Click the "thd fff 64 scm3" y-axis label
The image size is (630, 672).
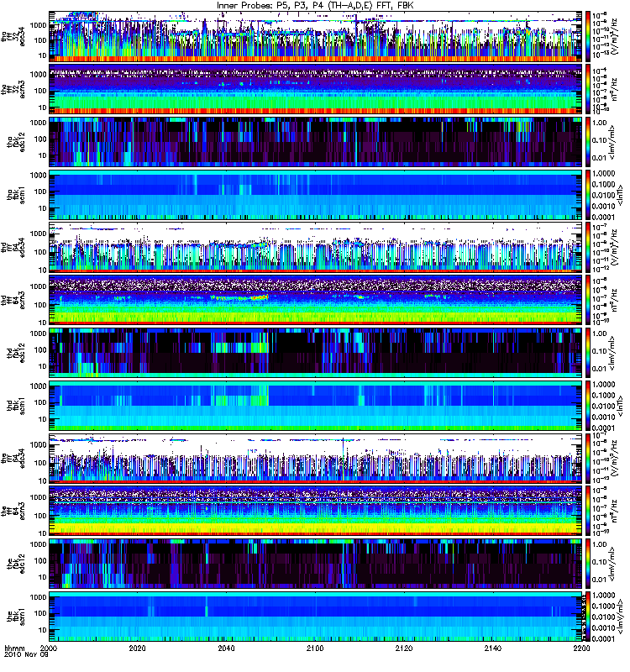(13, 300)
